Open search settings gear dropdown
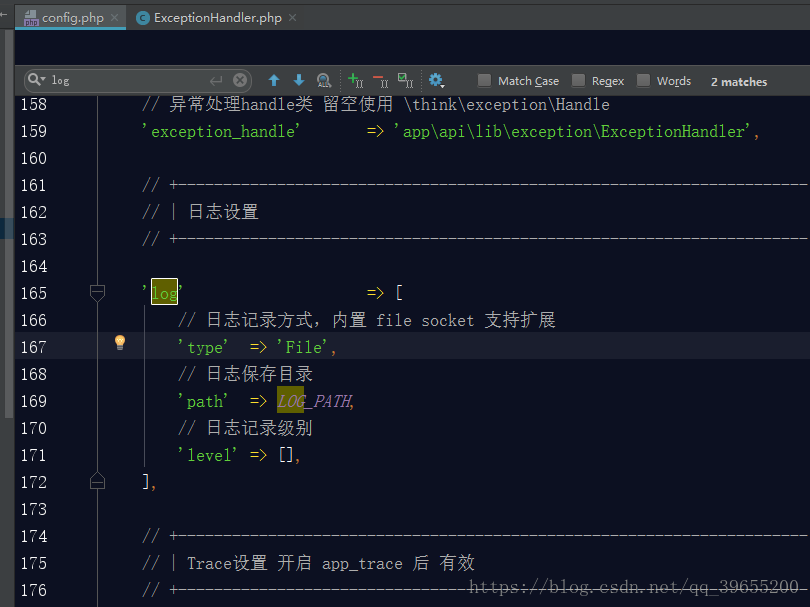The width and height of the screenshot is (810, 607). pyautogui.click(x=437, y=80)
